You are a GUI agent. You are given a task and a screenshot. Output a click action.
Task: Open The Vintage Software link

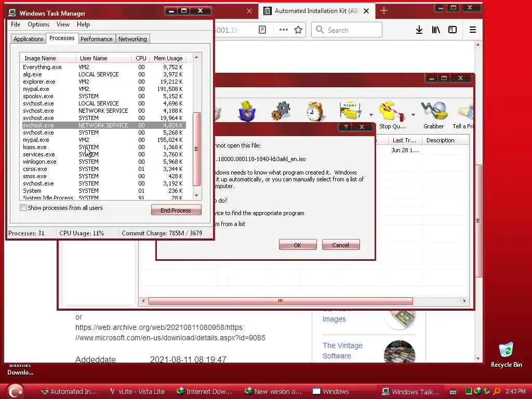[342, 351]
